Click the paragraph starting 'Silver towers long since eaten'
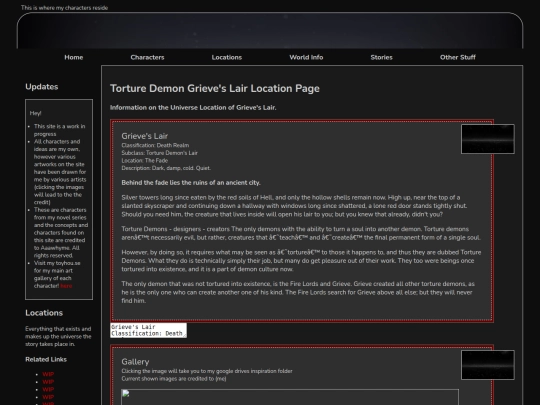Viewport: 540px width, 405px height. [294, 206]
